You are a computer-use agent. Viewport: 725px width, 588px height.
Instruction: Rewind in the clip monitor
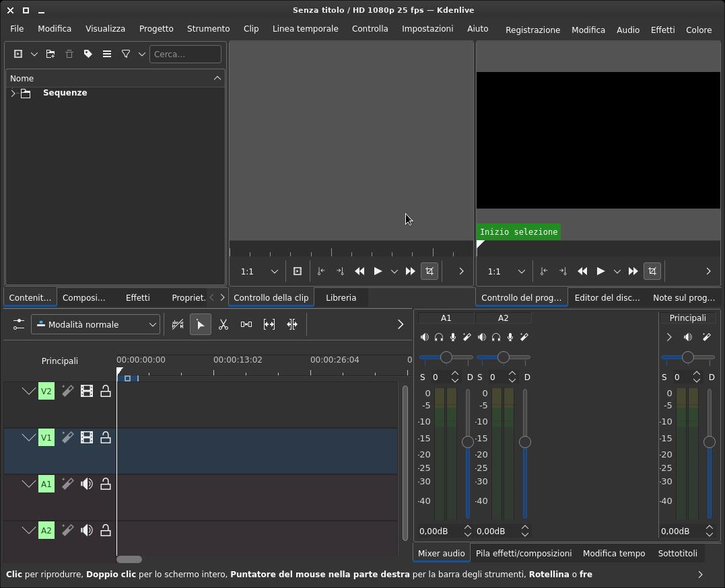pyautogui.click(x=359, y=271)
